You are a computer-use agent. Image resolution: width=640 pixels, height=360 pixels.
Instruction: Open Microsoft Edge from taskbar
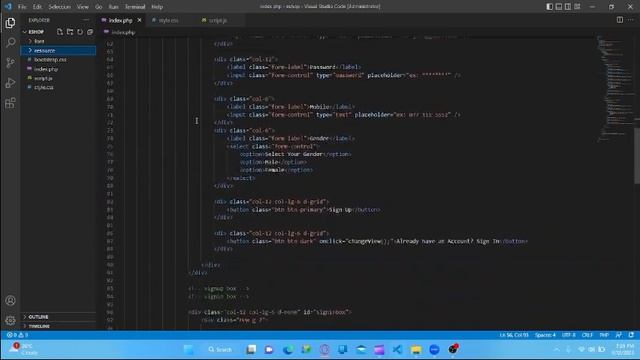288,349
